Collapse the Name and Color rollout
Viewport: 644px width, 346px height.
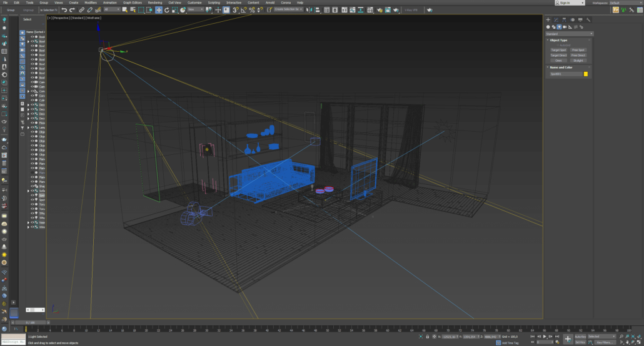coord(561,67)
